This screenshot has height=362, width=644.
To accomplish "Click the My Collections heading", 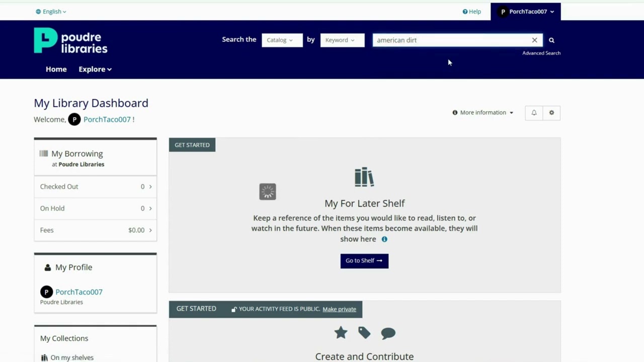I will tap(64, 338).
